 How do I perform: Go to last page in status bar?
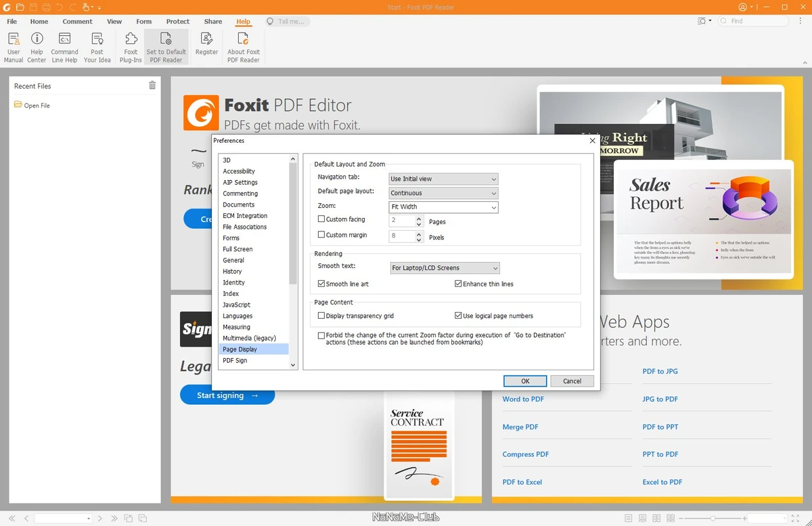(114, 519)
